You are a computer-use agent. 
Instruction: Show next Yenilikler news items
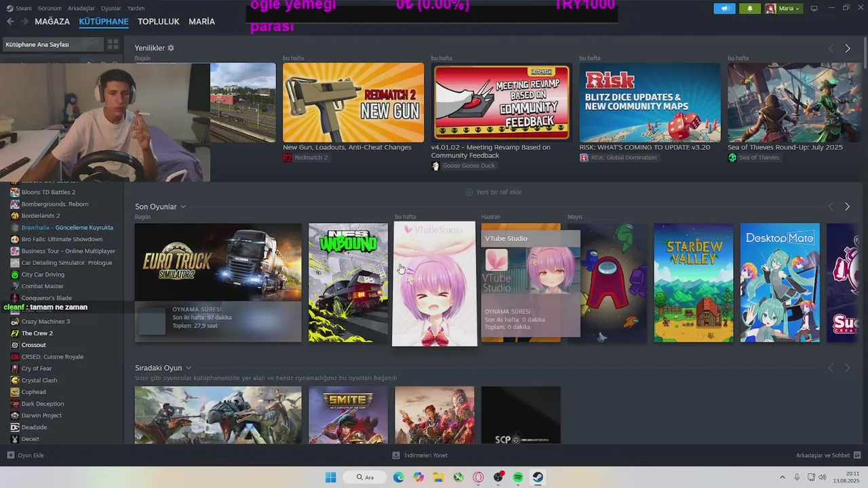tap(847, 48)
